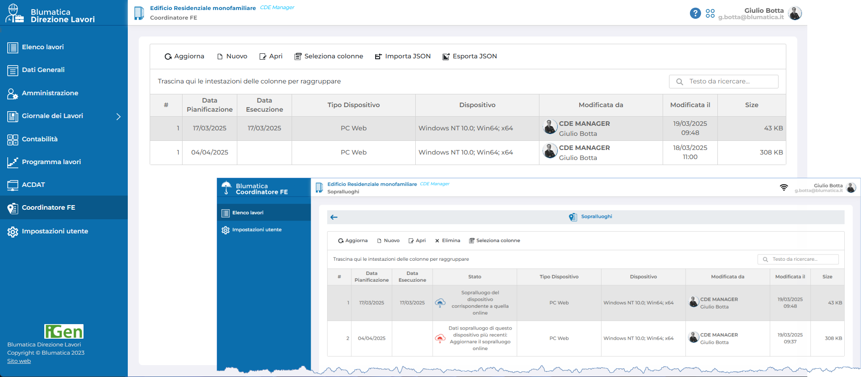The width and height of the screenshot is (868, 377).
Task: Click Giulio Botta avatar in lower header
Action: pos(851,188)
